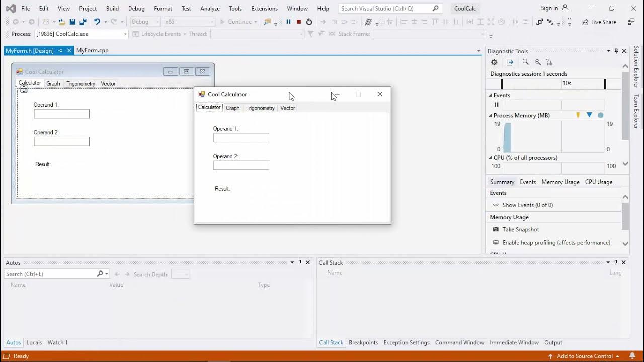Click the Show Events link icon
The width and height of the screenshot is (644, 362).
tap(496, 205)
